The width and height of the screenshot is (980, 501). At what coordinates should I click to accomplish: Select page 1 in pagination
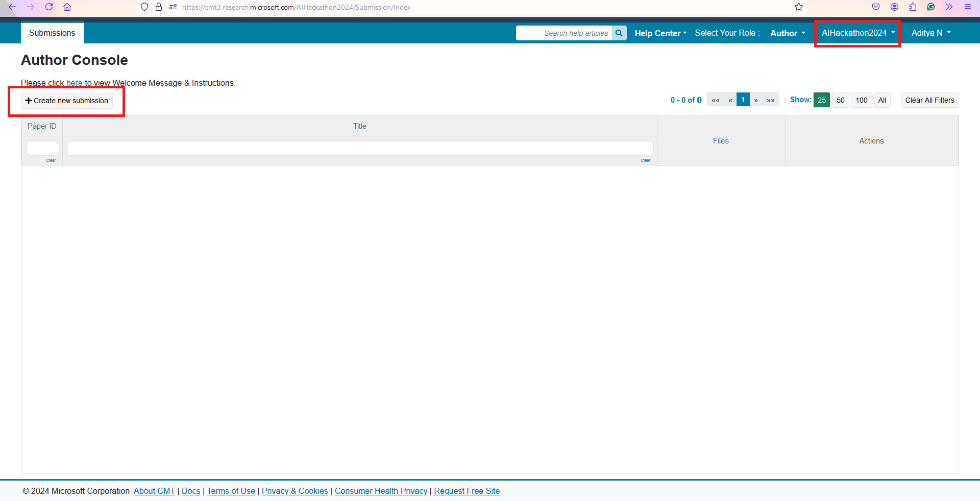coord(743,100)
